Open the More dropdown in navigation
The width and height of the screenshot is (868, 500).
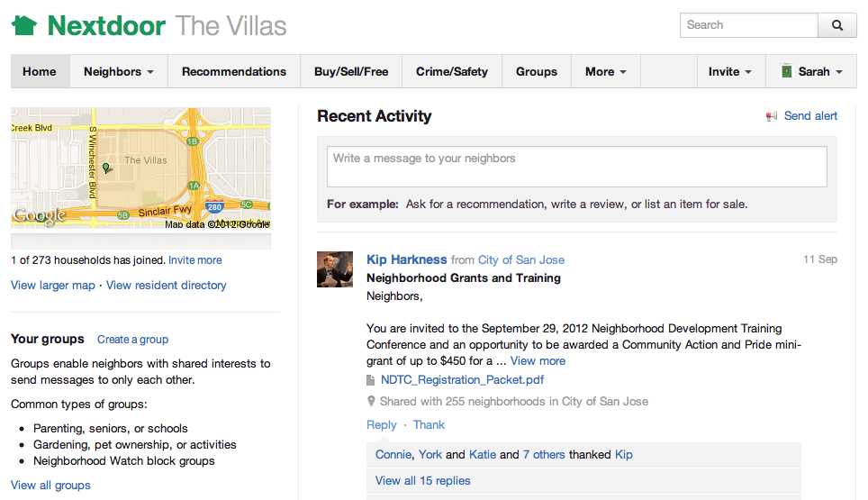tap(606, 71)
